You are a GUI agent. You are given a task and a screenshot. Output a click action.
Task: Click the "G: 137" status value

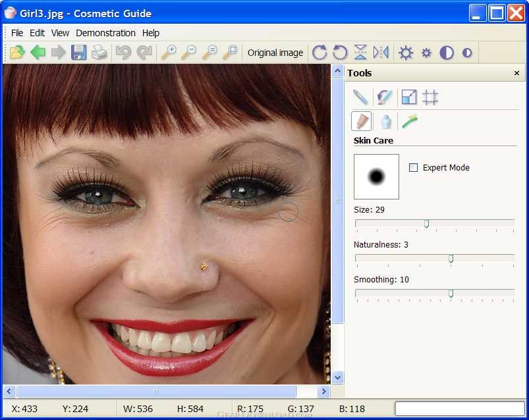pos(300,409)
